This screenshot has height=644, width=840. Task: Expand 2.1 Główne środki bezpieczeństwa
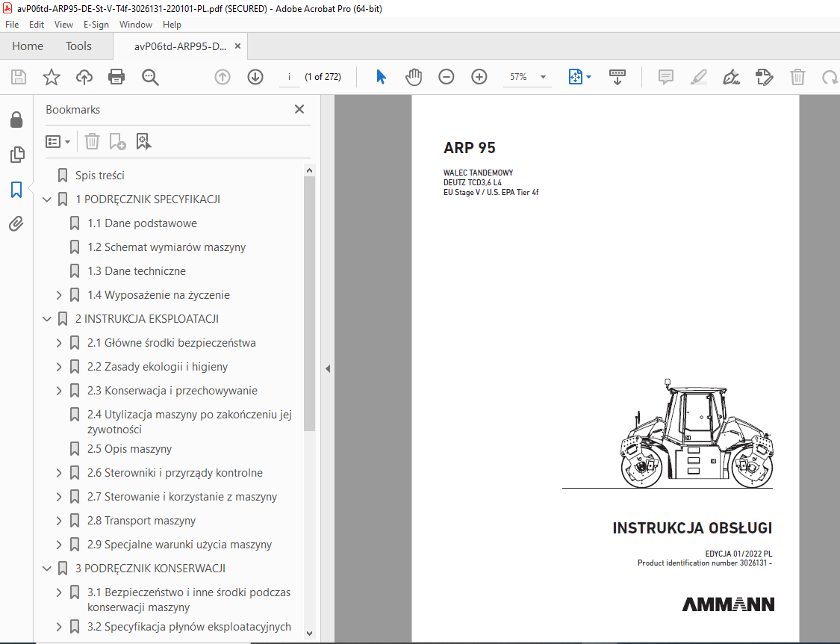coord(59,343)
